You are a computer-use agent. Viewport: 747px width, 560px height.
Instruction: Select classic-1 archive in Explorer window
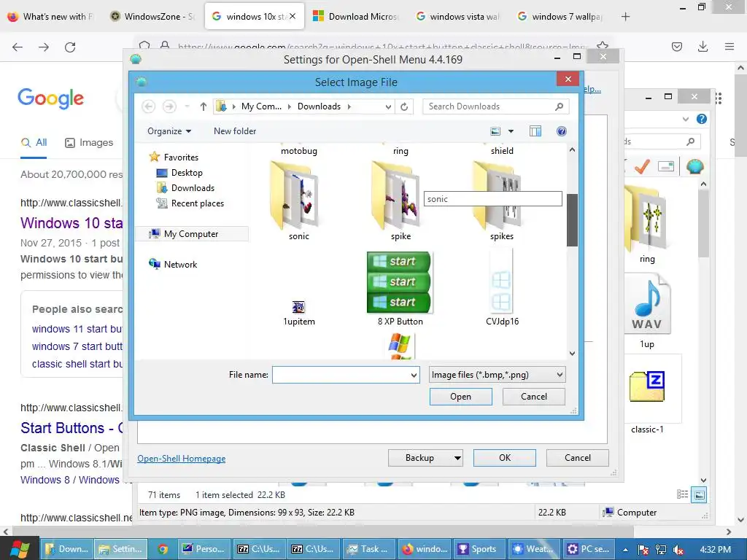coord(647,395)
